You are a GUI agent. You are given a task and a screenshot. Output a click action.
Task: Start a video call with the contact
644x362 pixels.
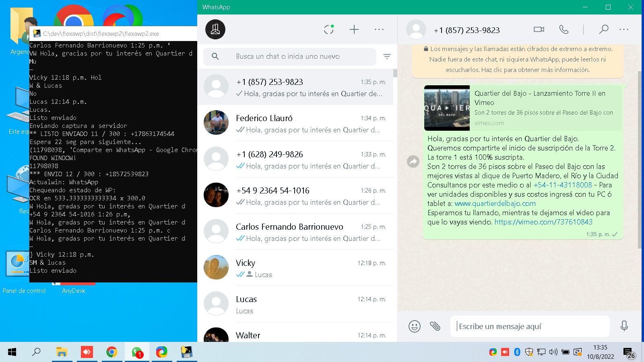pyautogui.click(x=539, y=29)
